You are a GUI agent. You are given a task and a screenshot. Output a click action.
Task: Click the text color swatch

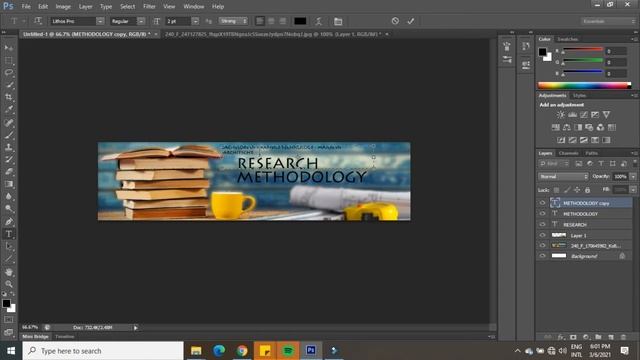300,21
